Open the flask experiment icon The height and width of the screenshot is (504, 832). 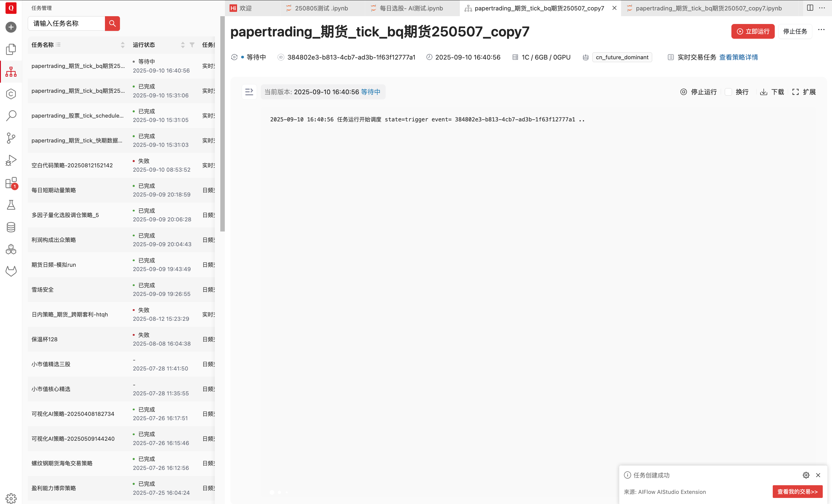11,205
